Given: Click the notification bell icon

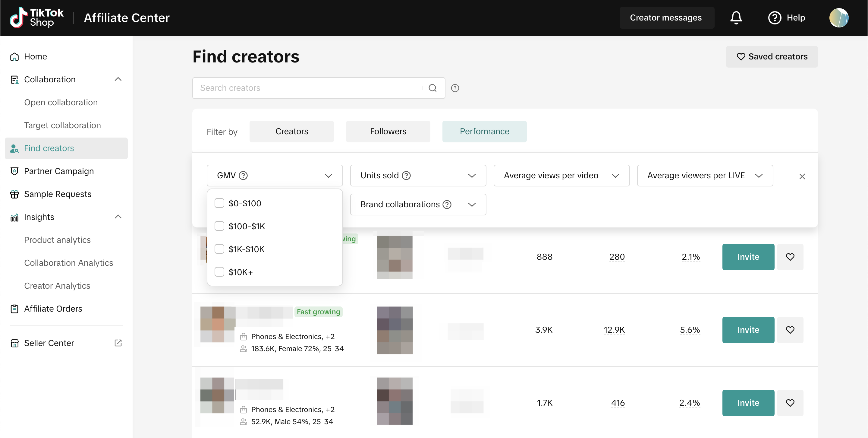Looking at the screenshot, I should 736,17.
